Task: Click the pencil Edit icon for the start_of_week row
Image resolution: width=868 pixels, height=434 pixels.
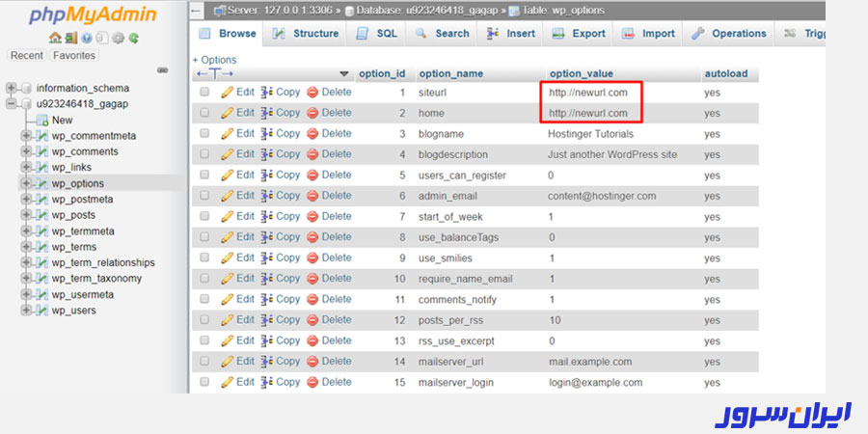Action: pyautogui.click(x=227, y=216)
